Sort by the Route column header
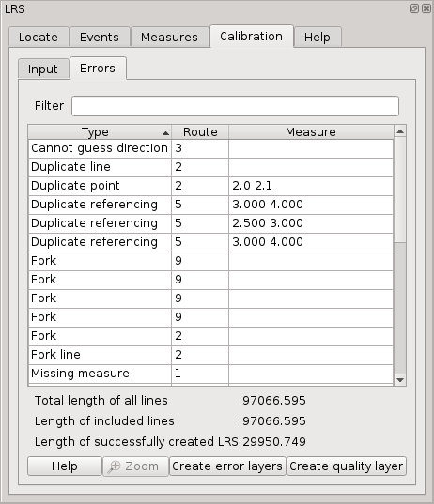 click(200, 132)
